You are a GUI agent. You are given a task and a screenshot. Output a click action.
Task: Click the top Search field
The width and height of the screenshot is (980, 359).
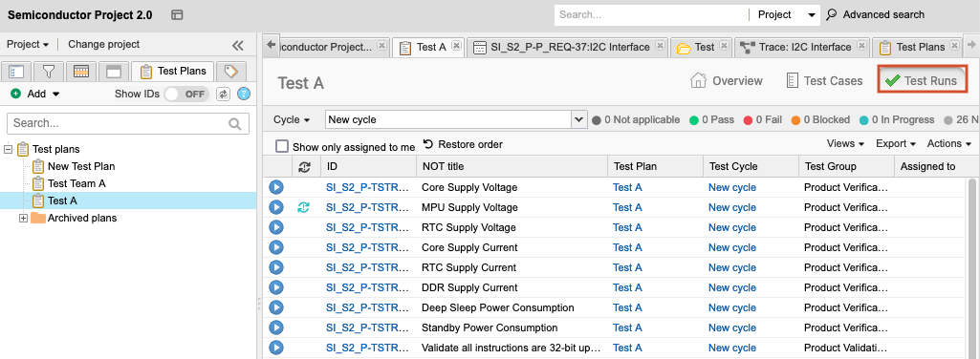tap(651, 14)
